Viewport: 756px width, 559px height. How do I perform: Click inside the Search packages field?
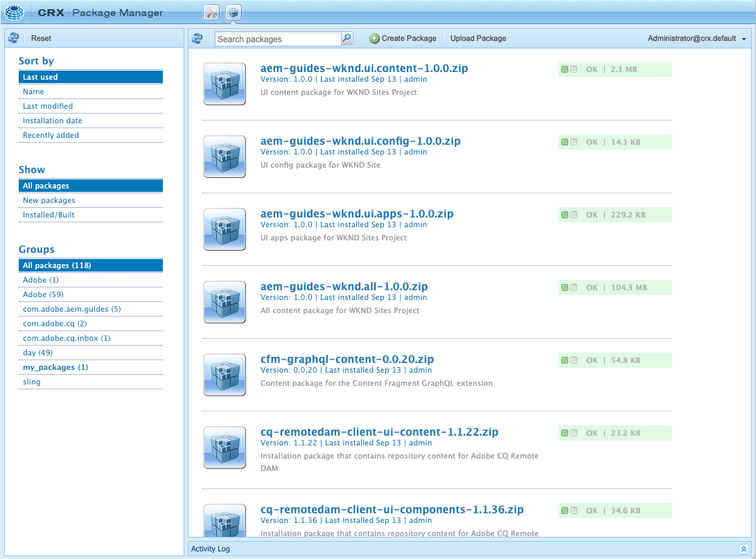point(277,39)
